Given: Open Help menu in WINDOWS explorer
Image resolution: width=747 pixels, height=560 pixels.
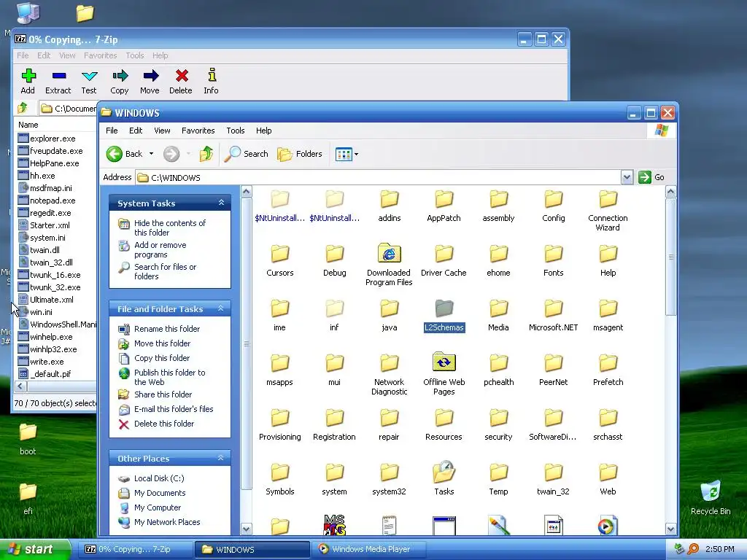Looking at the screenshot, I should click(264, 131).
